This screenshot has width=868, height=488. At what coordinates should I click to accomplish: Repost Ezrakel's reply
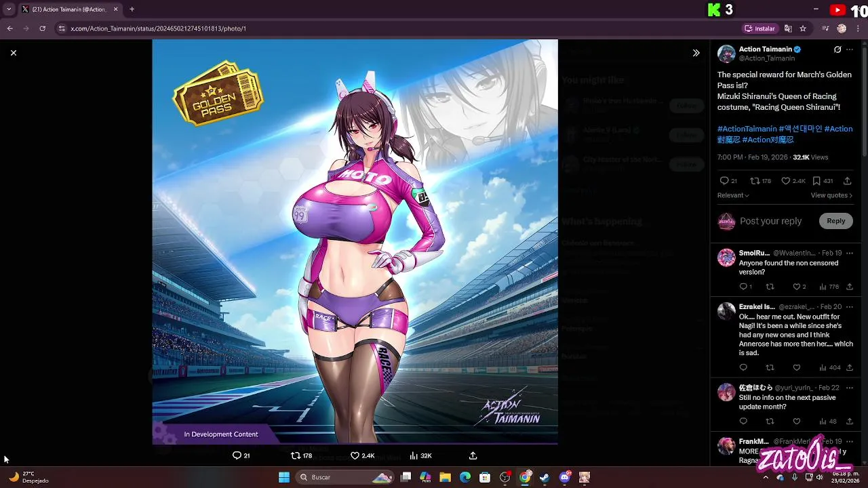click(770, 367)
